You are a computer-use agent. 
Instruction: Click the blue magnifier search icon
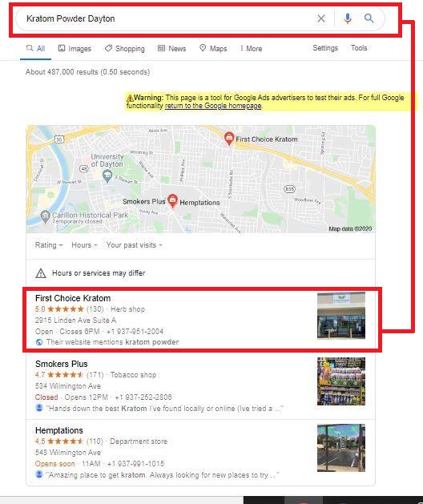coord(369,18)
